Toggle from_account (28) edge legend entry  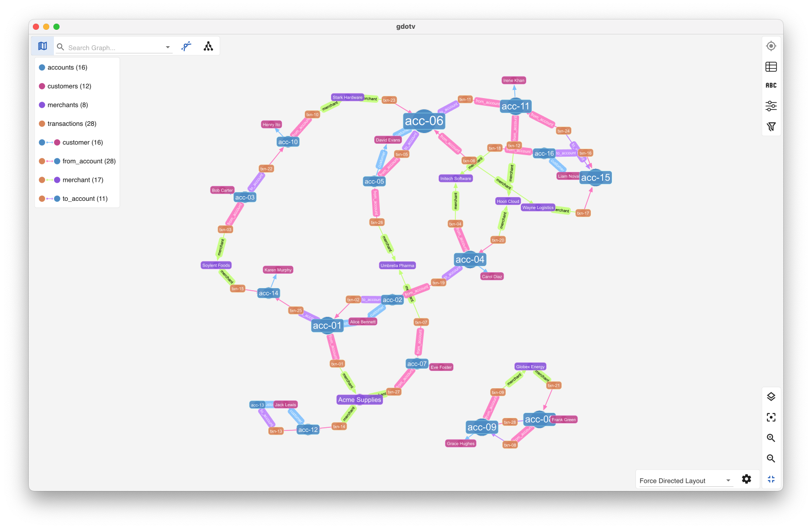point(78,161)
